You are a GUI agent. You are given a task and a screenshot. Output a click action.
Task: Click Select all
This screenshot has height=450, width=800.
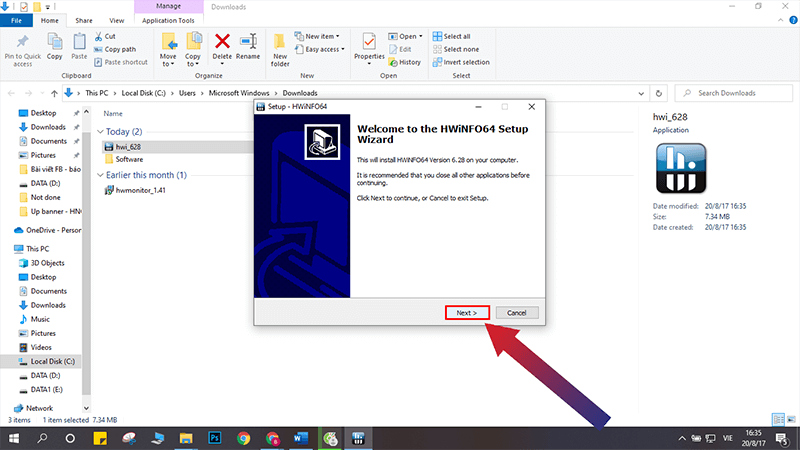452,36
